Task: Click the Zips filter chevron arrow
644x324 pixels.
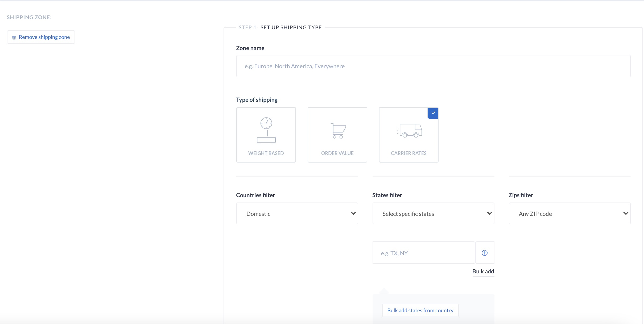Action: click(x=626, y=213)
